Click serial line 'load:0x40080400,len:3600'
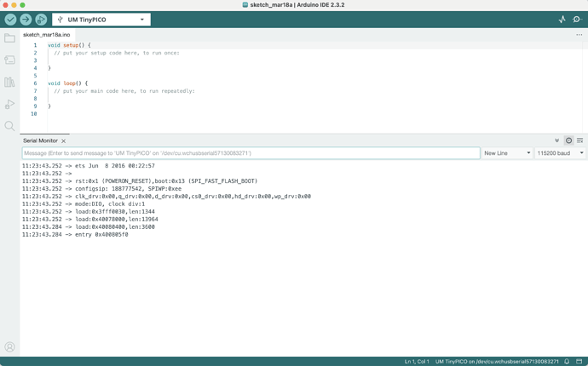This screenshot has height=366, width=588. coord(115,227)
